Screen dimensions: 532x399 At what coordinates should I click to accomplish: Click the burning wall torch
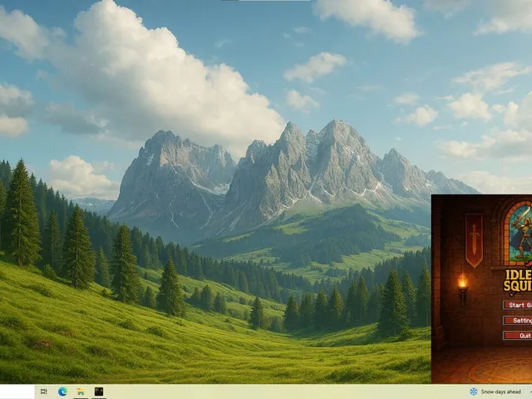(x=462, y=289)
